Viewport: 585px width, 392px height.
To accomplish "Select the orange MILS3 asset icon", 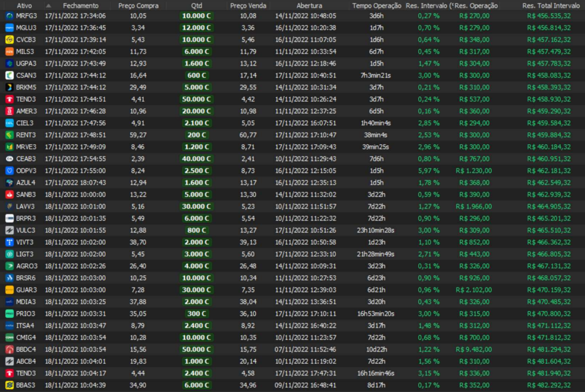I will click(9, 52).
